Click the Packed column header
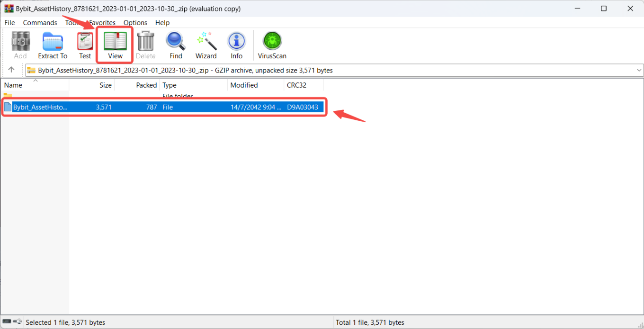 pyautogui.click(x=146, y=85)
